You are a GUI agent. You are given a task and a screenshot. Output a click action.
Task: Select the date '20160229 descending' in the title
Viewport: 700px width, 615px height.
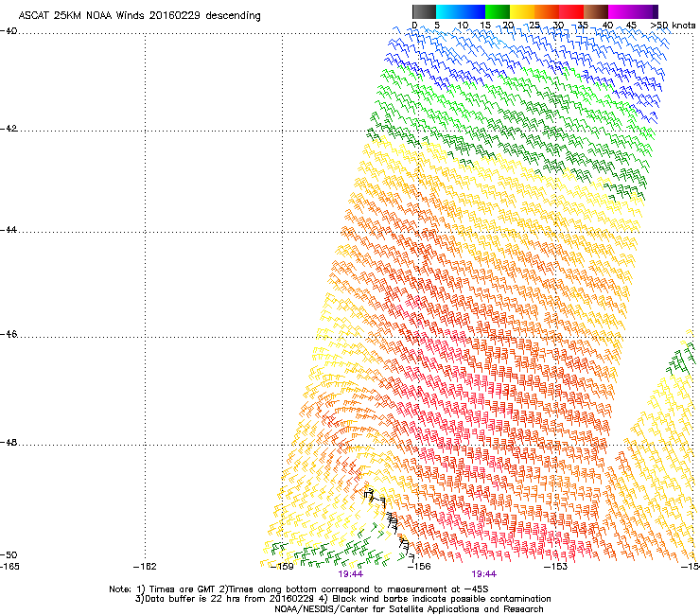[x=205, y=15]
